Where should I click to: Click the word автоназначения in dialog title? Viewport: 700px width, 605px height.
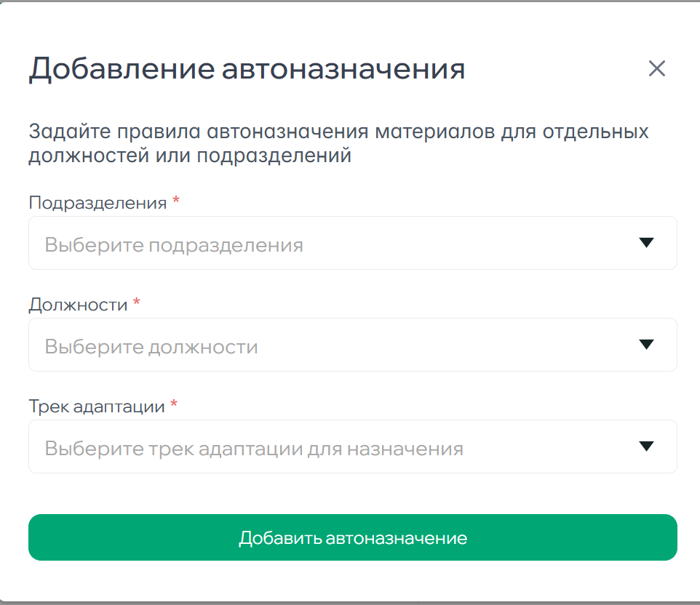coord(343,70)
